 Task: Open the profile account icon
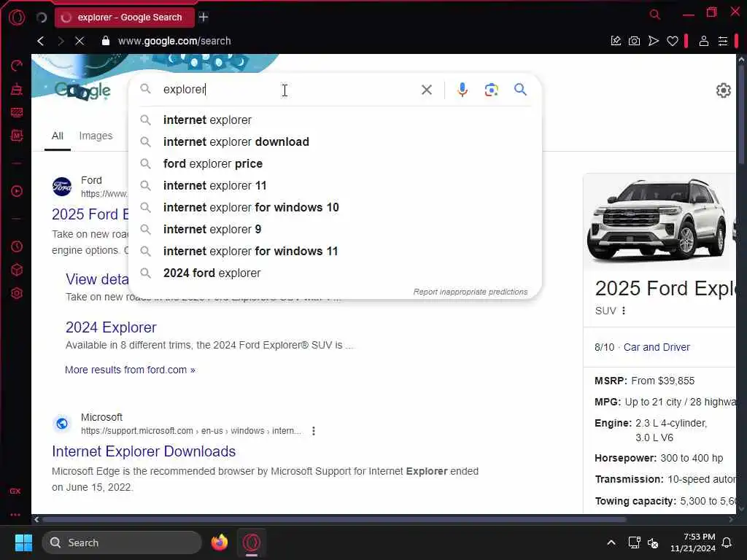704,41
